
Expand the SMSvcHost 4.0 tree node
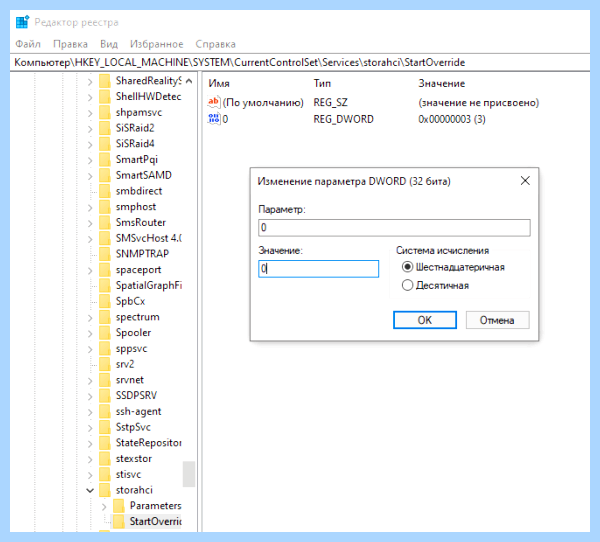[x=90, y=239]
